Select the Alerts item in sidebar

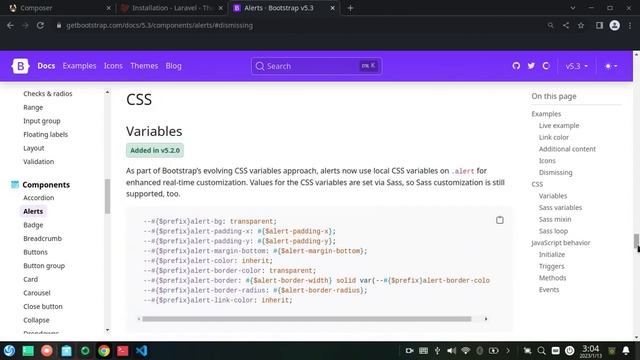pos(33,211)
